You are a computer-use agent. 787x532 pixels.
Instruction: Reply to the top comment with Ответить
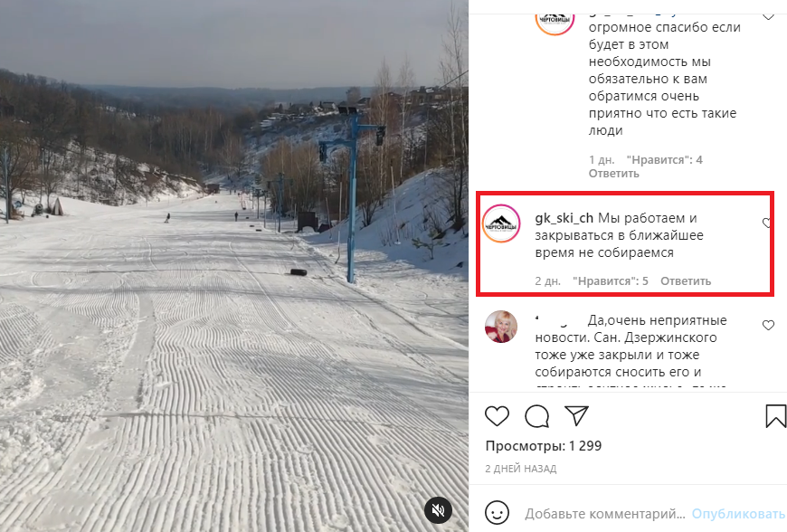click(614, 174)
